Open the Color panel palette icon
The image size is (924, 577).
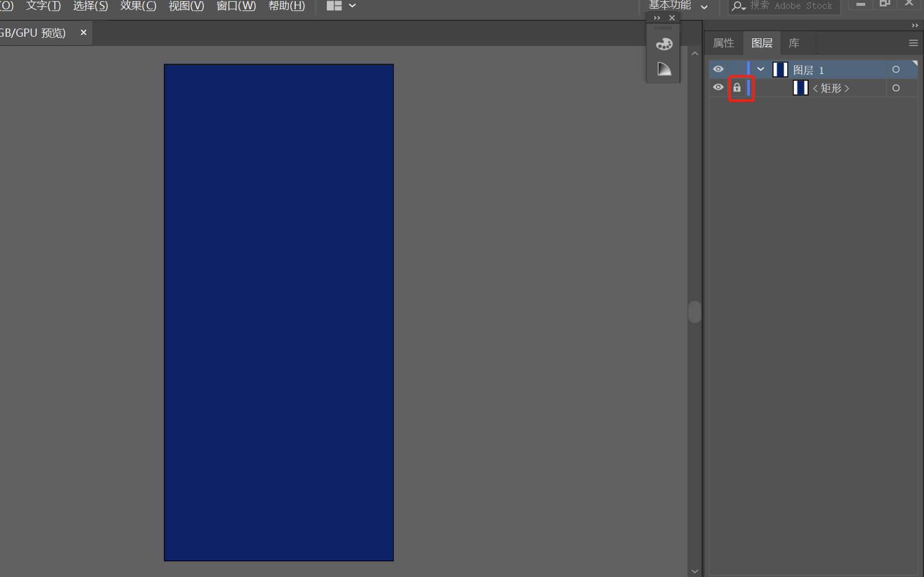(664, 44)
